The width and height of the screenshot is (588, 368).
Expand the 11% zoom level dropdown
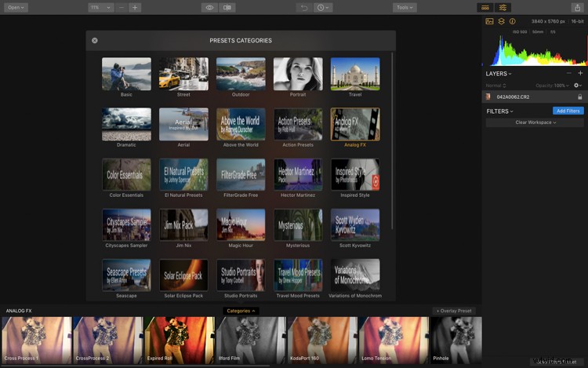pyautogui.click(x=101, y=8)
